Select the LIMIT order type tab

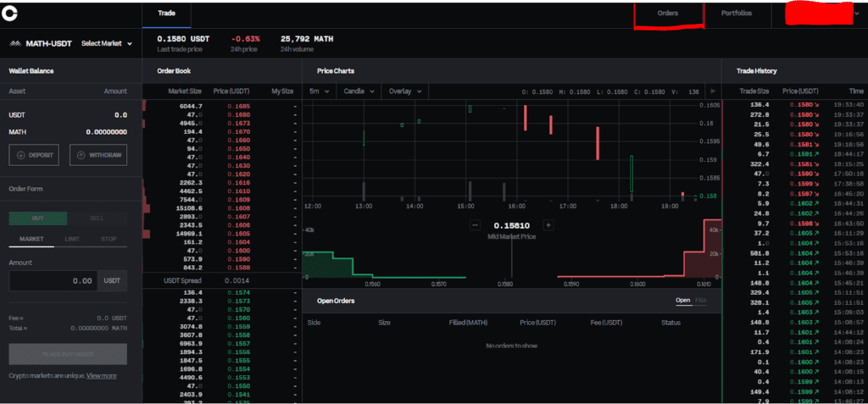pos(72,240)
